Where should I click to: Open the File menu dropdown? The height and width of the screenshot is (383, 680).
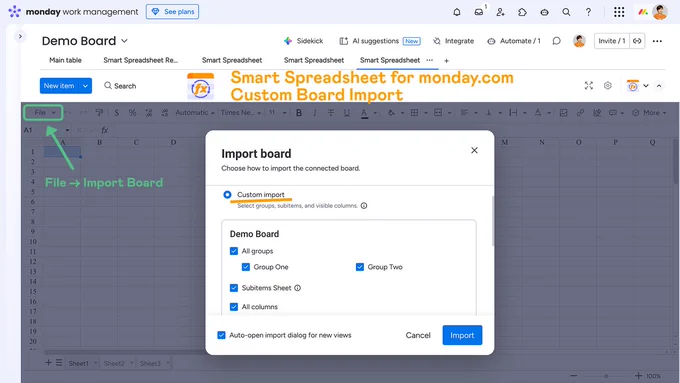click(43, 113)
